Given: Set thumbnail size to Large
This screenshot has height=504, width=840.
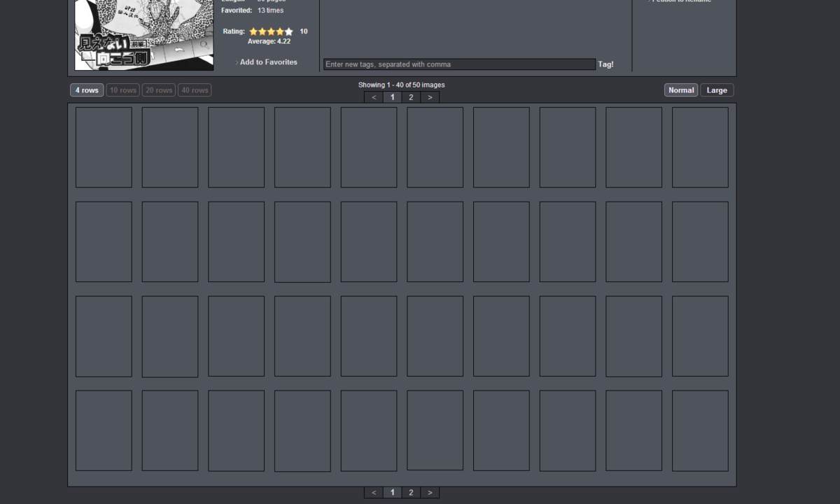Looking at the screenshot, I should click(717, 90).
